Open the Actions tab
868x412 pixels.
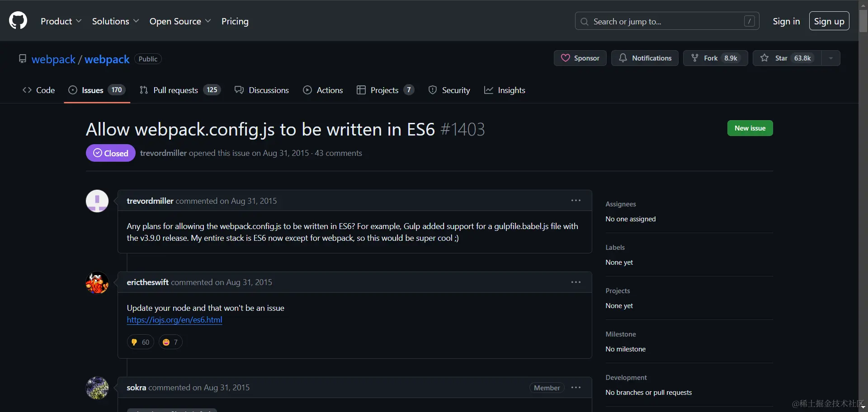pyautogui.click(x=323, y=90)
